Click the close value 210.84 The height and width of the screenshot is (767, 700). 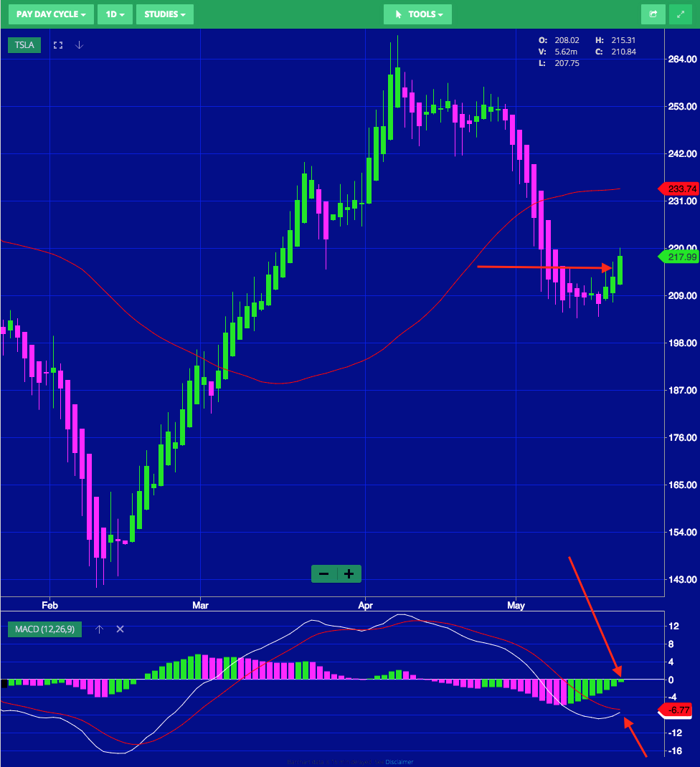624,52
